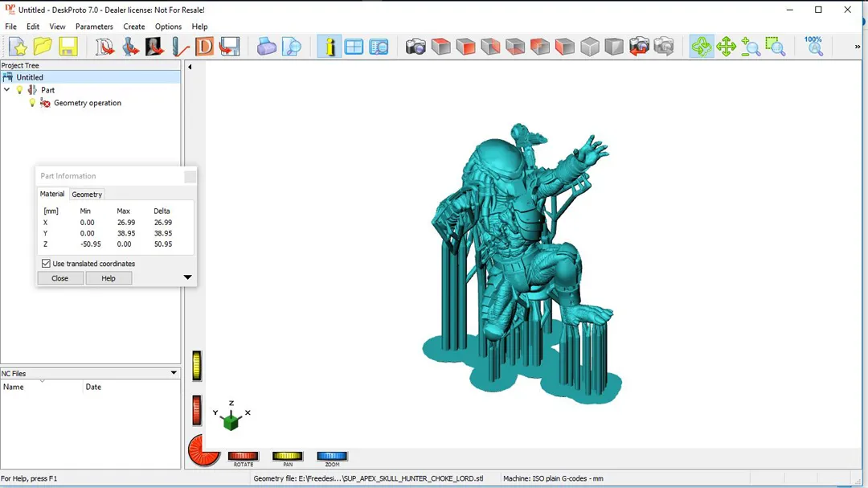Select the zoom window tool (dashed rectangle)
The height and width of the screenshot is (488, 868).
(x=776, y=47)
